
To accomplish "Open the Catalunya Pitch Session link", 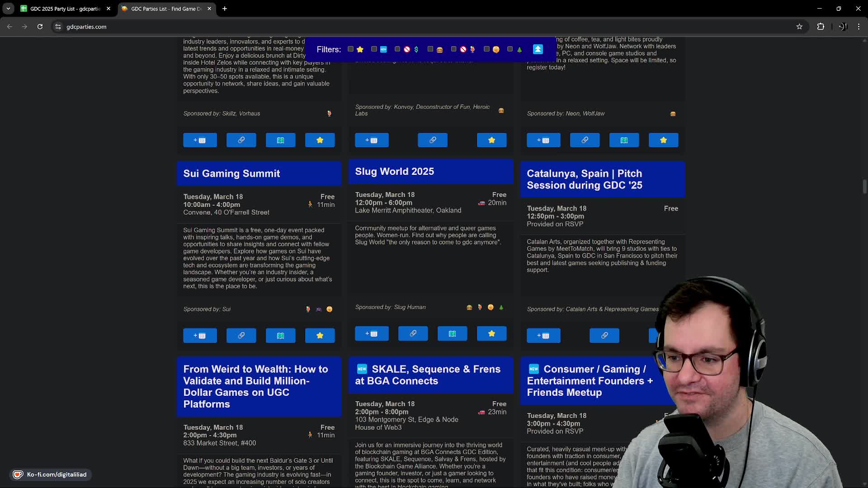I will click(x=604, y=335).
